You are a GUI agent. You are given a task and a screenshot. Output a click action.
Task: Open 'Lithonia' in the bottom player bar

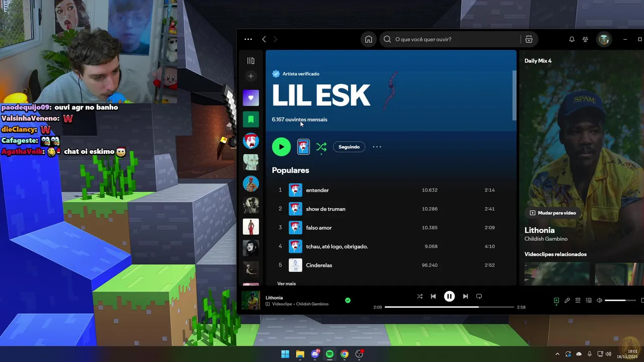274,298
